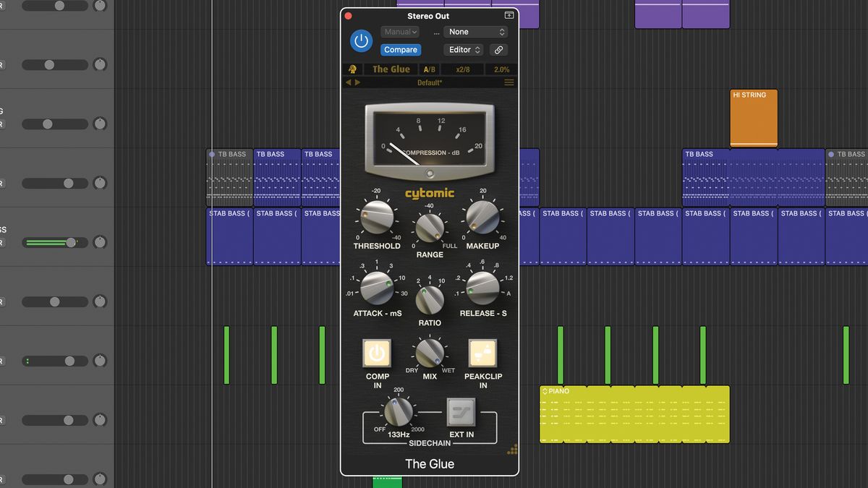Click the pan knob on the HI STRING track row

pos(100,124)
